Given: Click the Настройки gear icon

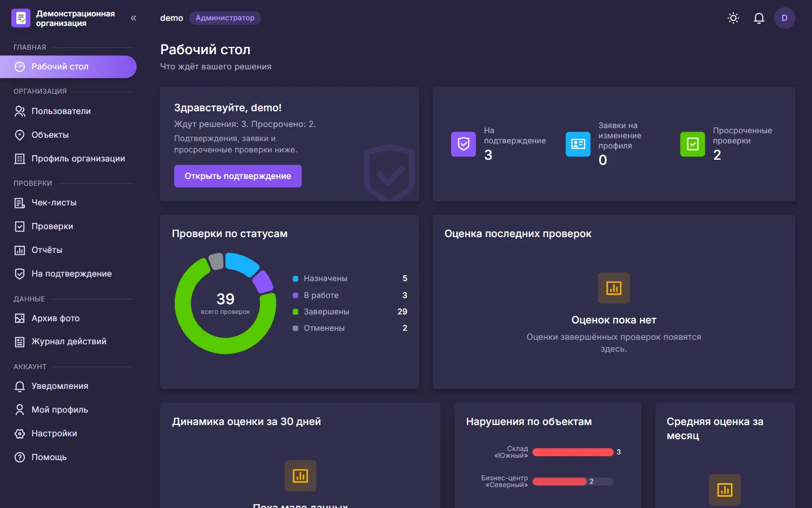Looking at the screenshot, I should [20, 433].
